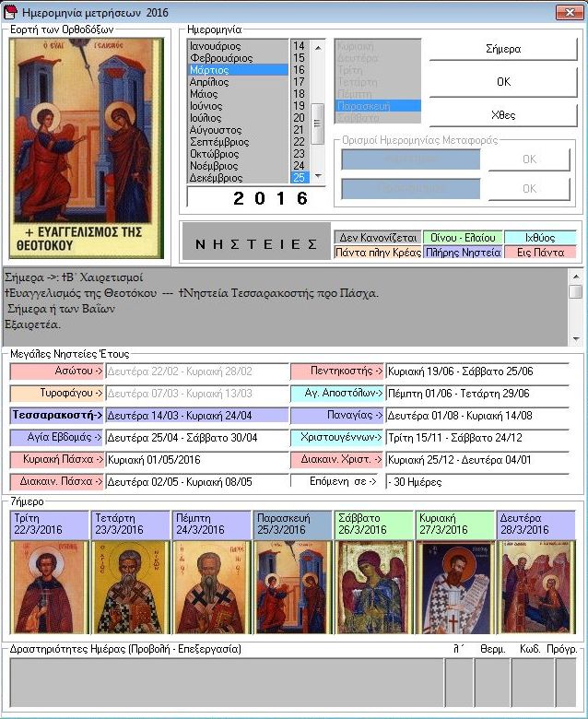The image size is (588, 719).
Task: Select Απρίλιος in the month list
Action: click(239, 82)
